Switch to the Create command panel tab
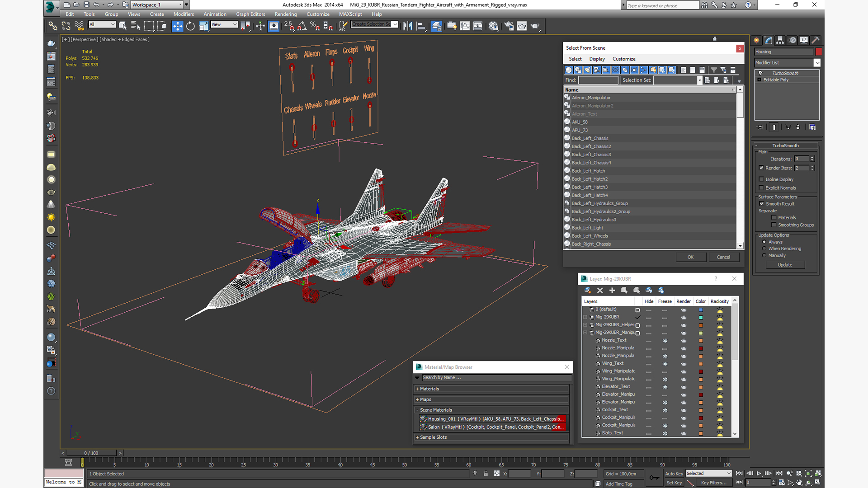Image resolution: width=868 pixels, height=488 pixels. coord(756,40)
